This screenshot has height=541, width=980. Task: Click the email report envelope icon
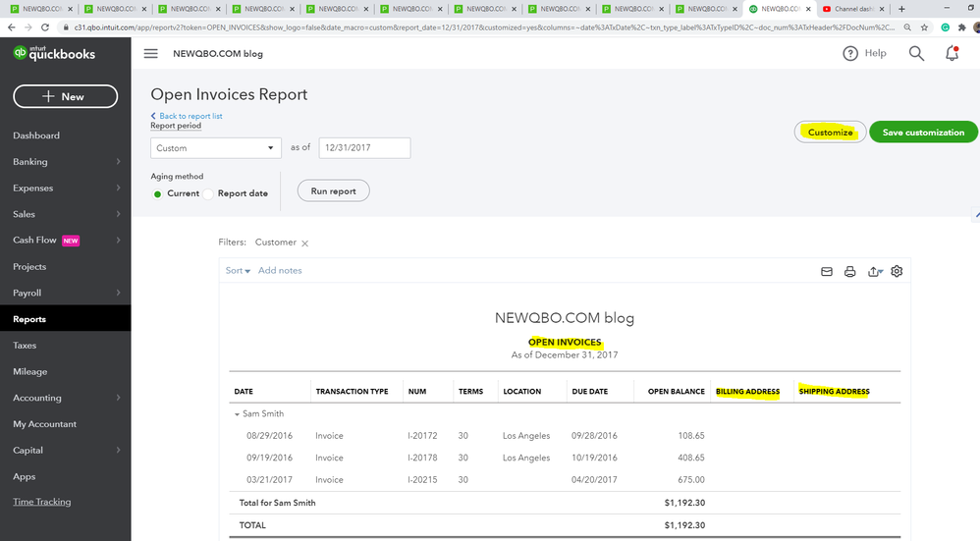[x=827, y=272]
